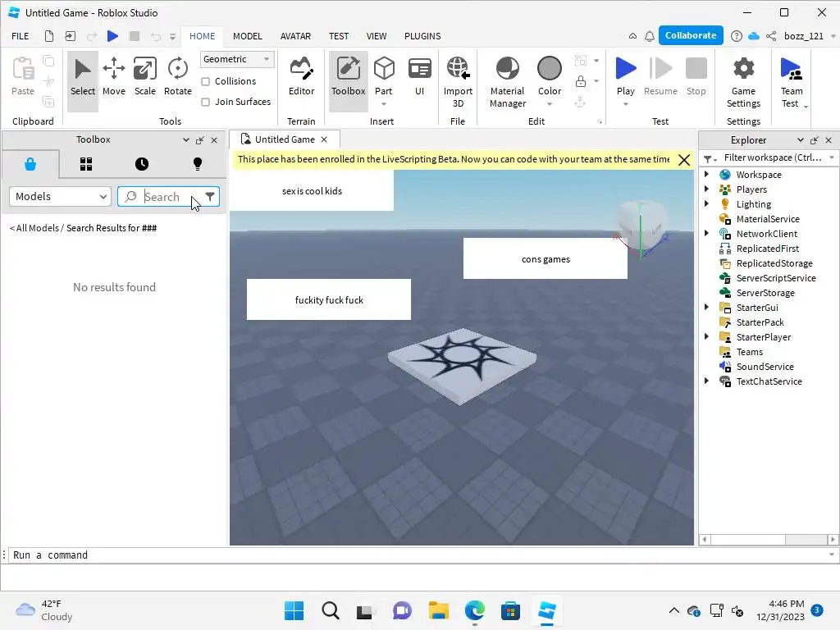Image resolution: width=840 pixels, height=630 pixels.
Task: Activate the Scale tool
Action: (144, 77)
